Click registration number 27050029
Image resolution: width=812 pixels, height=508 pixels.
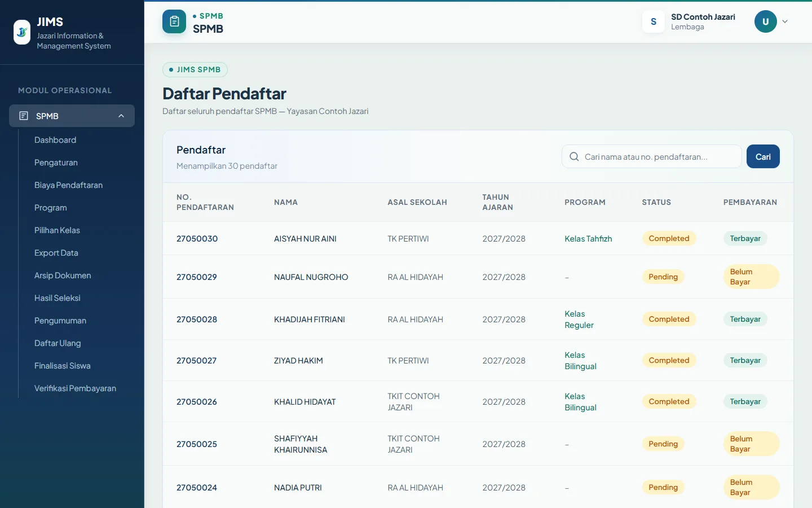click(197, 277)
